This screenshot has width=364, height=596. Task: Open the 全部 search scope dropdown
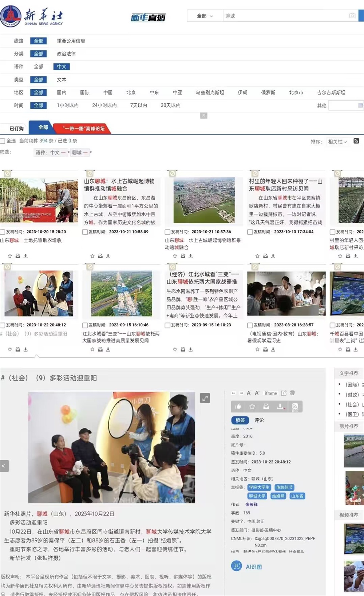[205, 16]
